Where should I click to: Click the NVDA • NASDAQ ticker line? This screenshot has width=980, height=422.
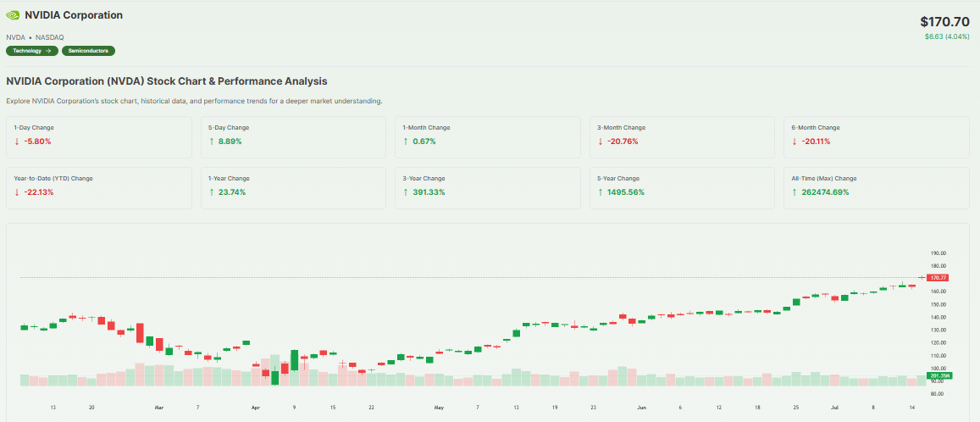point(35,37)
